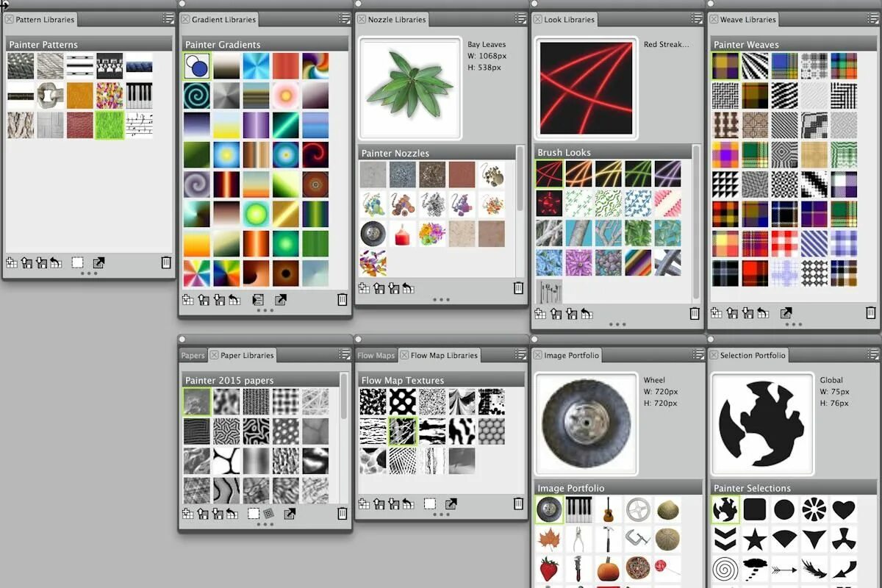Viewport: 882px width, 588px height.
Task: Click the trash icon in Flow Map Libraries panel
Action: 519,503
